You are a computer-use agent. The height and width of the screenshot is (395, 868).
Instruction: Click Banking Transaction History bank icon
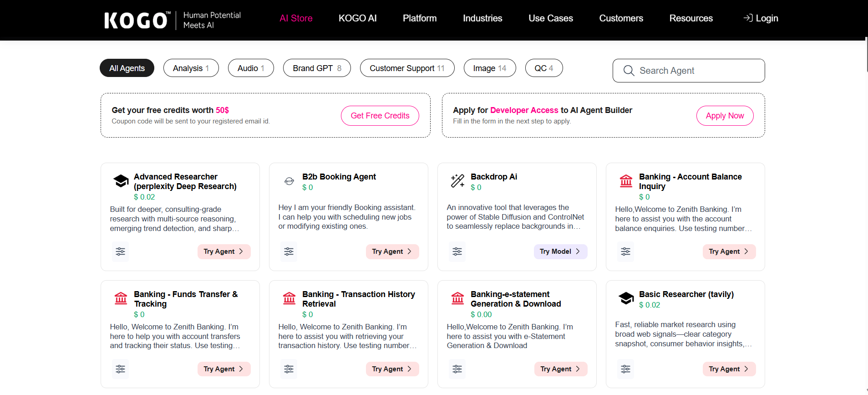click(x=289, y=299)
